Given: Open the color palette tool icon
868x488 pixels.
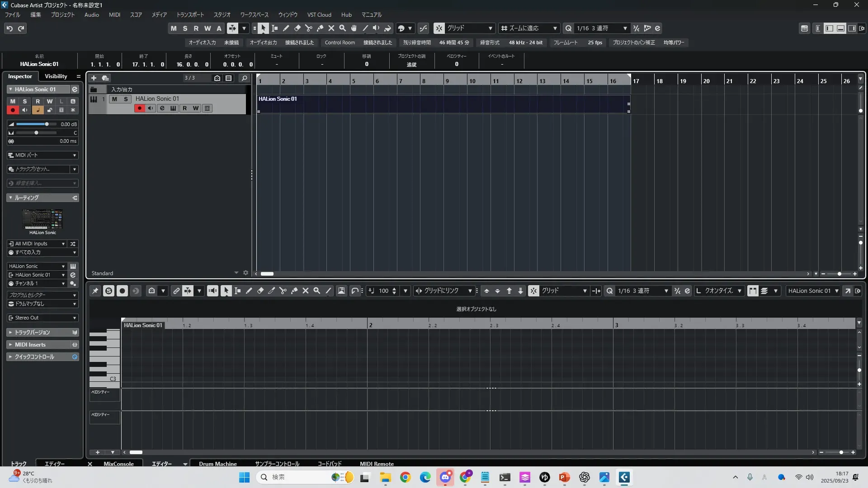Looking at the screenshot, I should pyautogui.click(x=401, y=28).
